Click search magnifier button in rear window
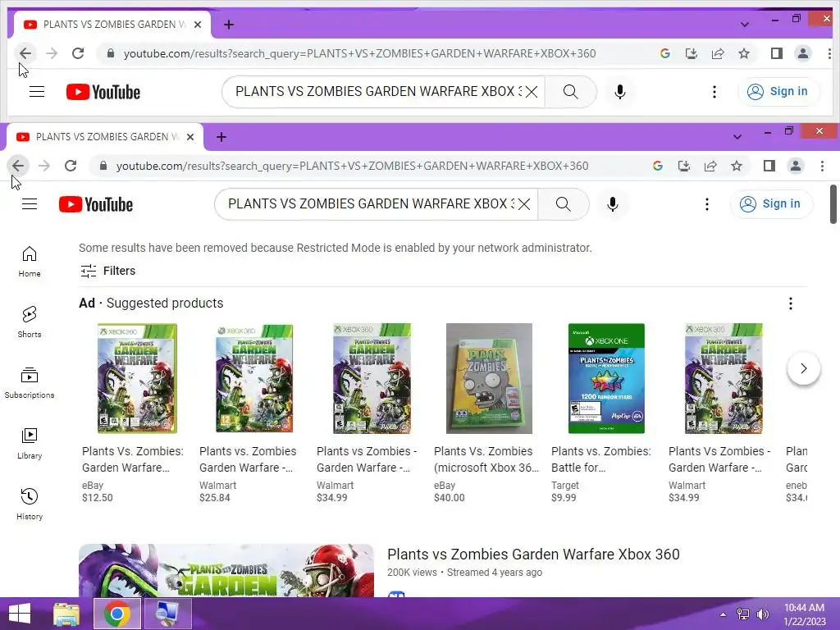 571,92
